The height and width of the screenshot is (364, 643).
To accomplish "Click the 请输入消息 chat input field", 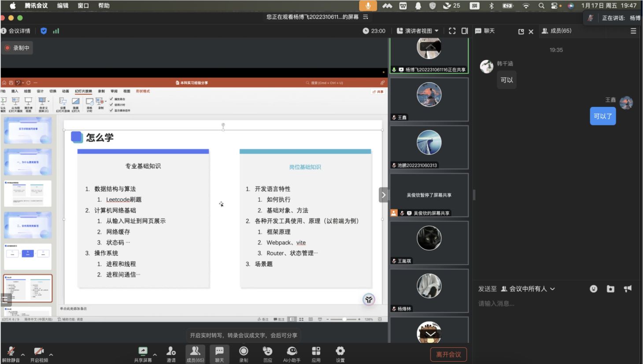I will (x=555, y=304).
